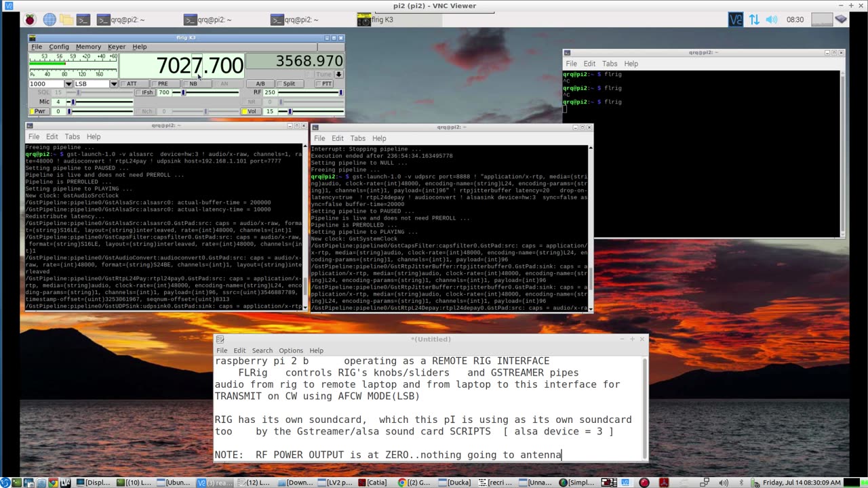Open the flrig Help menu
868x488 pixels.
140,47
